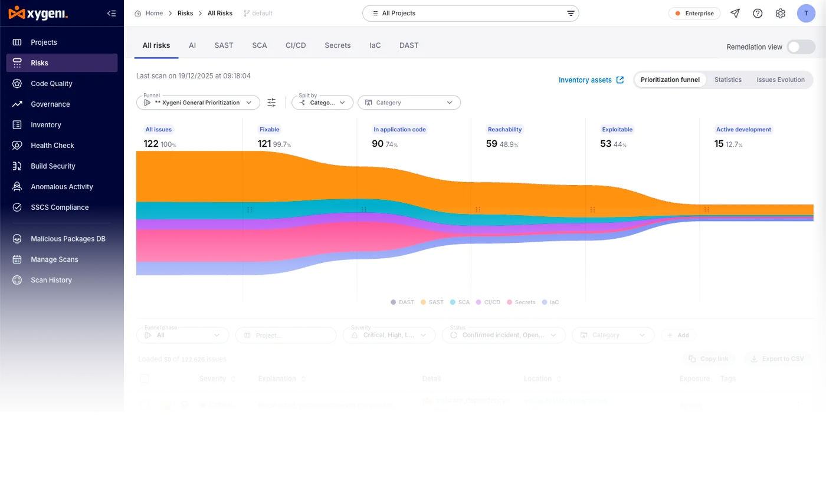Toggle the Secrets legend entry
Viewport: 826px width, 504px height.
pos(521,302)
